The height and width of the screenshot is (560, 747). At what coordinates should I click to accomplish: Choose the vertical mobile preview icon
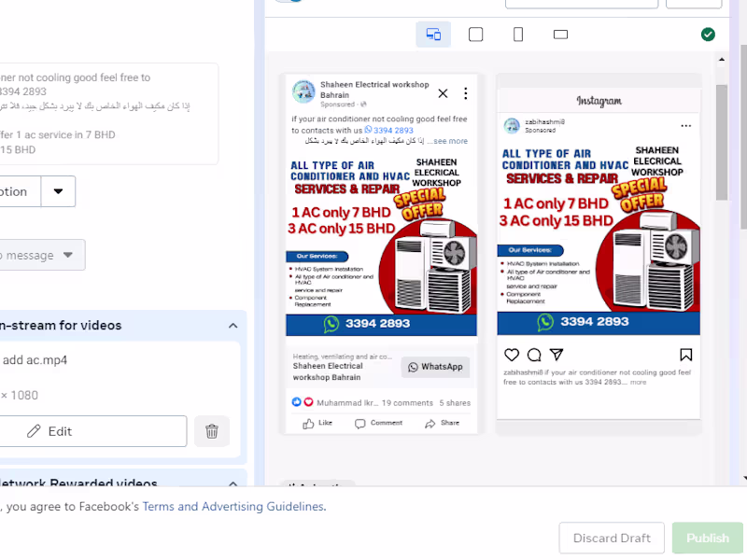[518, 35]
